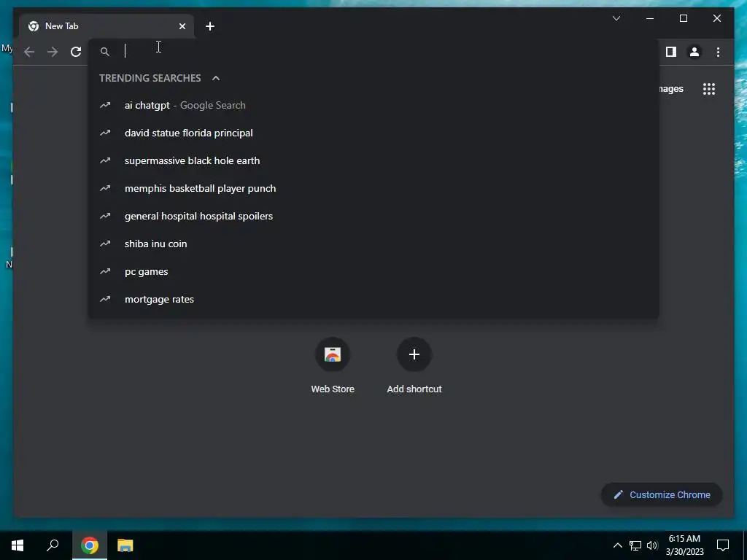Select the 'ai chatgpt' suggestion
This screenshot has width=747, height=560.
point(373,105)
